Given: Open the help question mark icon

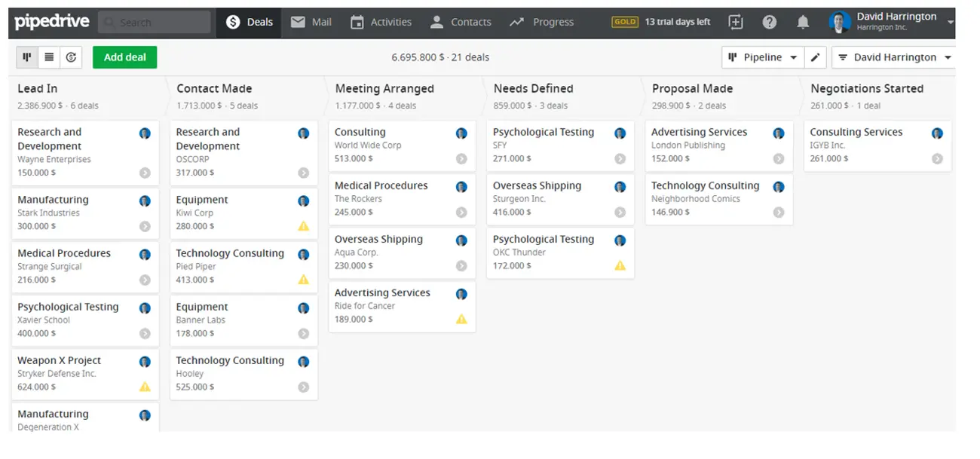Looking at the screenshot, I should [770, 22].
